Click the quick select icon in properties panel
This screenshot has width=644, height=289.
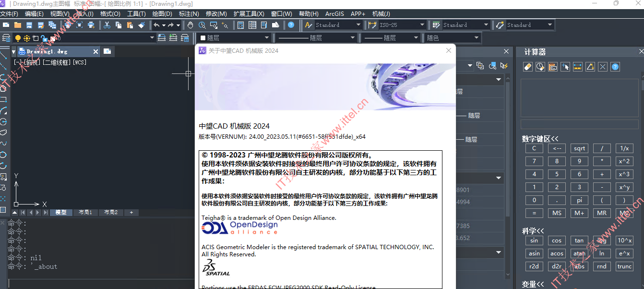pyautogui.click(x=504, y=65)
